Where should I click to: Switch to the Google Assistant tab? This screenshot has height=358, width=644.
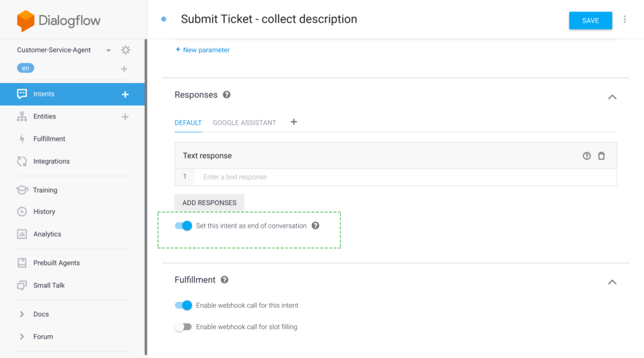point(244,123)
